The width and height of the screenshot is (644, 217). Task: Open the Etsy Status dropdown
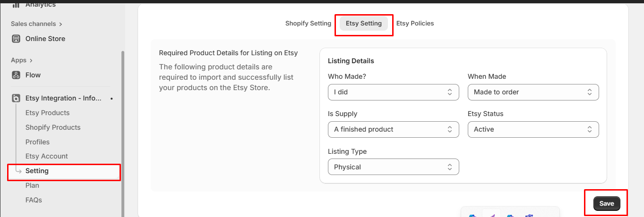pos(533,129)
